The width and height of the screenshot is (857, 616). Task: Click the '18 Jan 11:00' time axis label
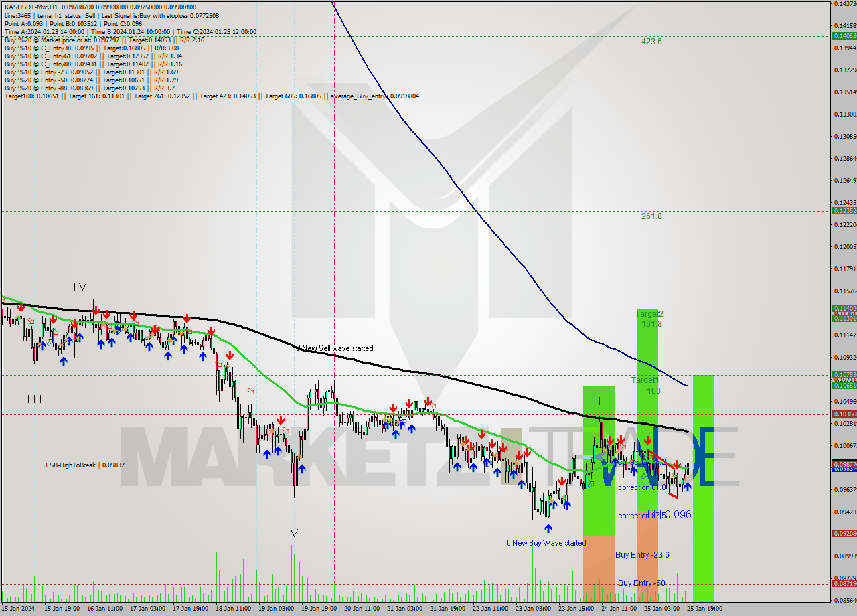click(233, 609)
